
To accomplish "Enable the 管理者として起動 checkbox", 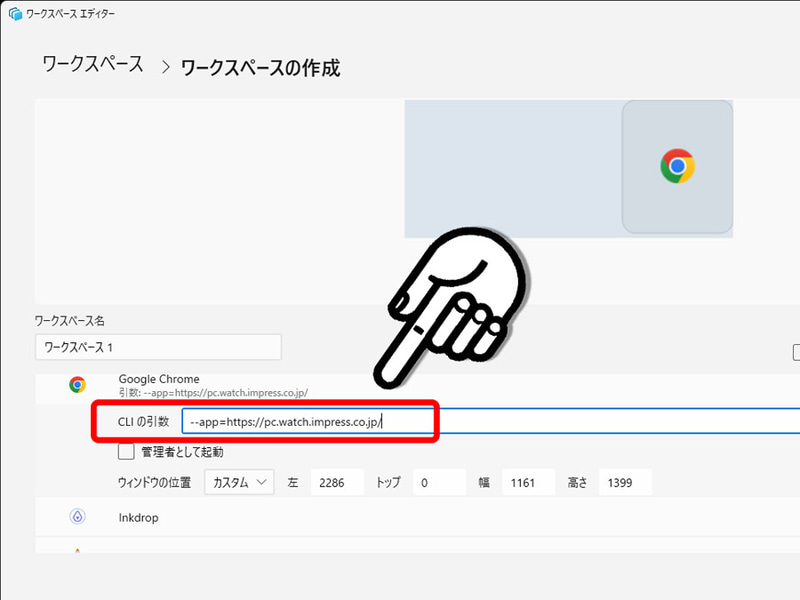I will pos(126,451).
